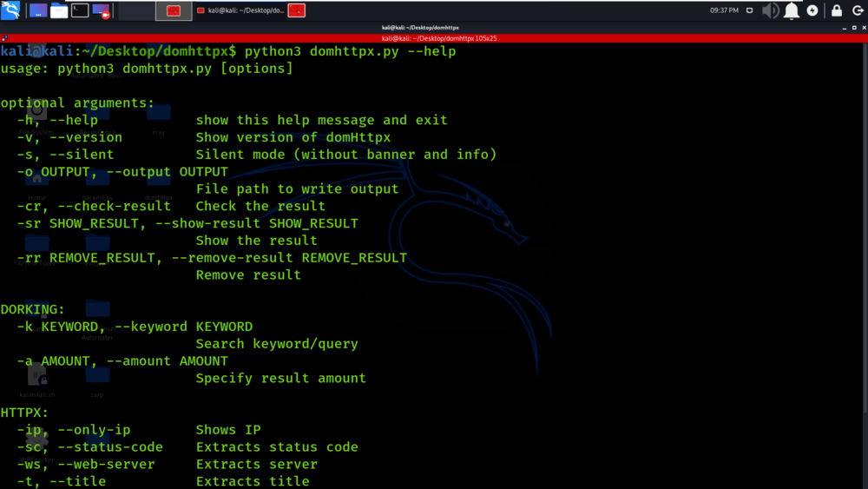Maximize the terminal window
Image resolution: width=868 pixels, height=489 pixels.
tap(854, 28)
